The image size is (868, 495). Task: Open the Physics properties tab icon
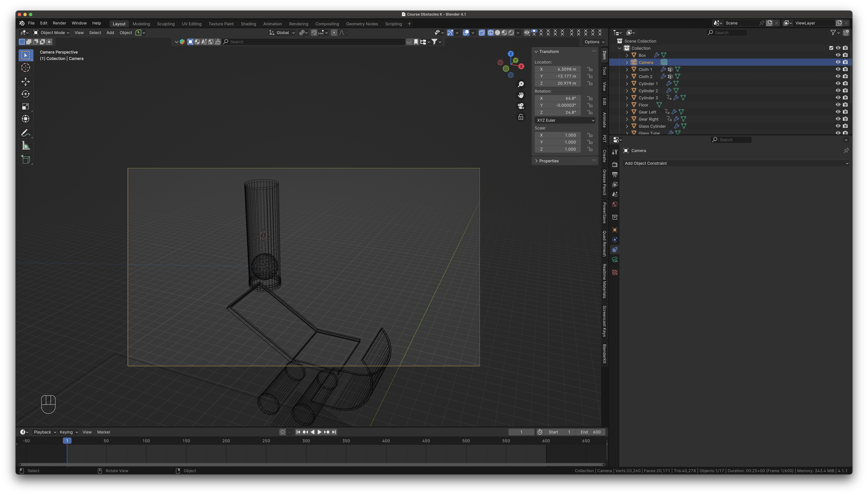pos(615,240)
